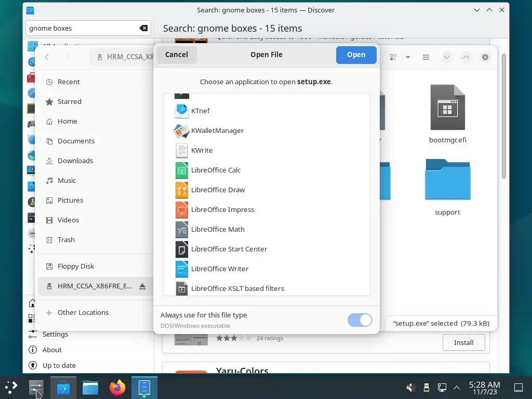Open removable devices tray icon

[x=427, y=388]
